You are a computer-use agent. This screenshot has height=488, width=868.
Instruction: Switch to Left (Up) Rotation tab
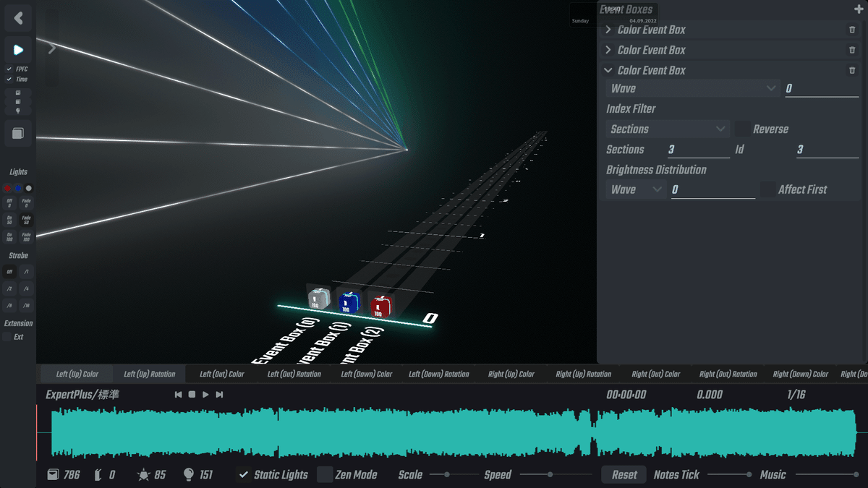coord(150,374)
